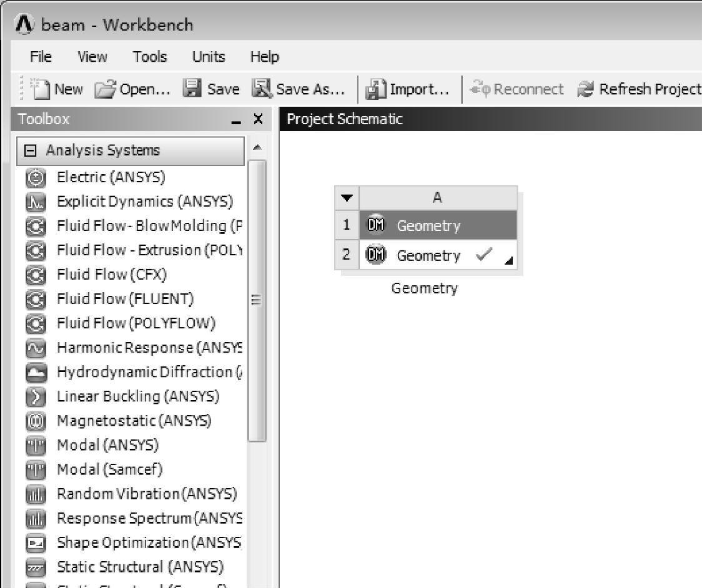
Task: Click the Import... button label
Action: pos(420,89)
